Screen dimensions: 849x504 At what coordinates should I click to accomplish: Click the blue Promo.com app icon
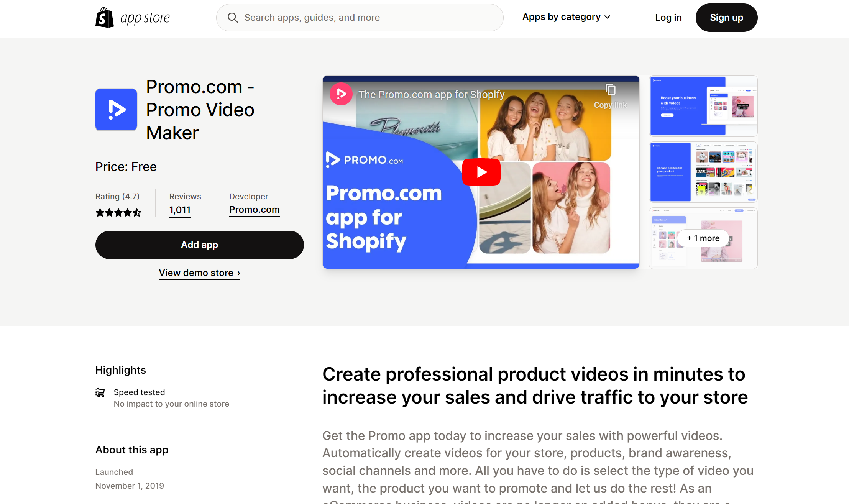(116, 110)
